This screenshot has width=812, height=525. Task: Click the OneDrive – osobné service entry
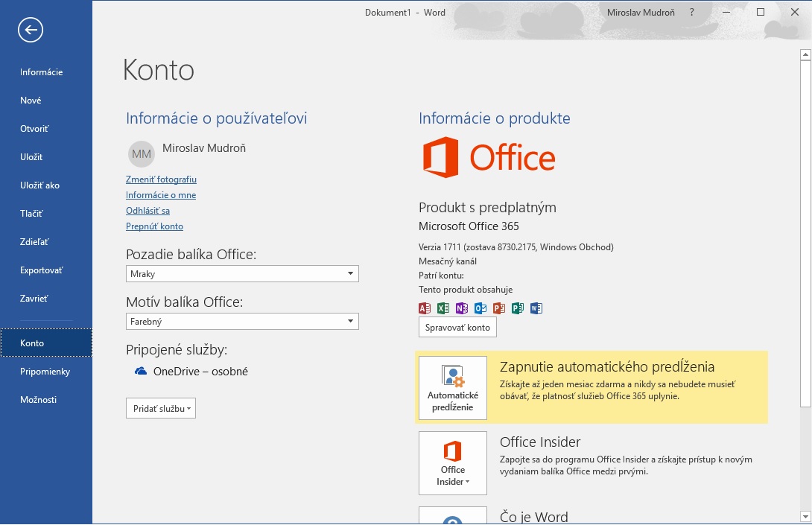(191, 372)
